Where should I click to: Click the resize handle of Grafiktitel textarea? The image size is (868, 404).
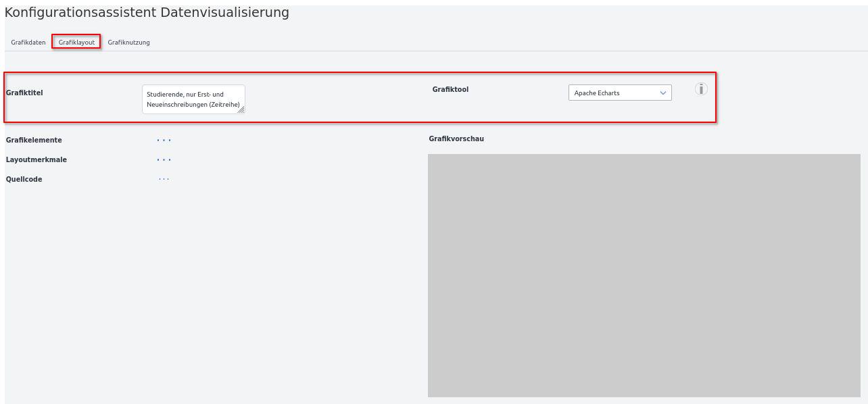point(241,109)
